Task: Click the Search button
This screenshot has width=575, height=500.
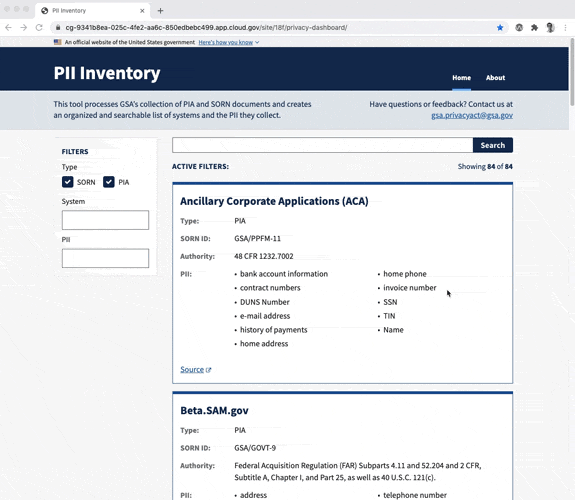Action: [492, 145]
